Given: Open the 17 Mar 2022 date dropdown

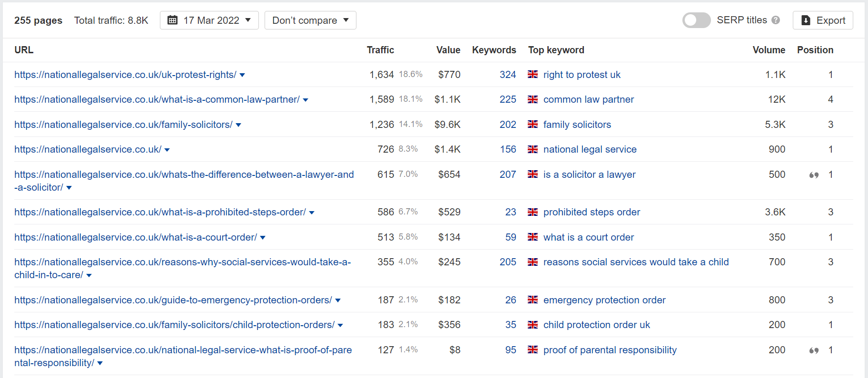Looking at the screenshot, I should [x=209, y=20].
